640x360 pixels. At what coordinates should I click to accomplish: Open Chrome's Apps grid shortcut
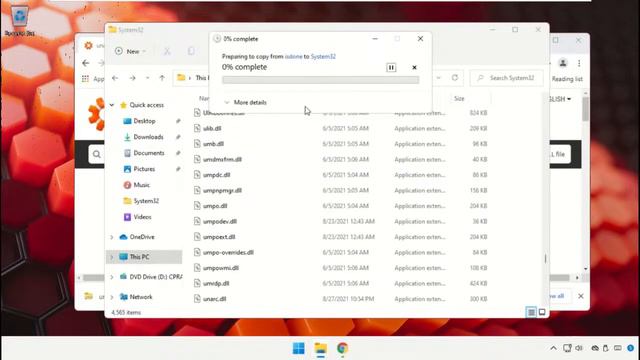click(85, 79)
